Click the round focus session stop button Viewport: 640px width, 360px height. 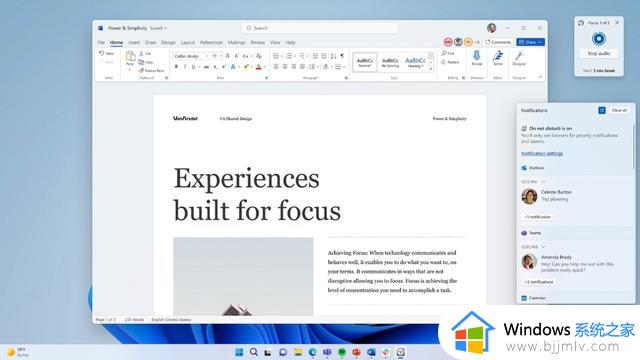pyautogui.click(x=599, y=39)
